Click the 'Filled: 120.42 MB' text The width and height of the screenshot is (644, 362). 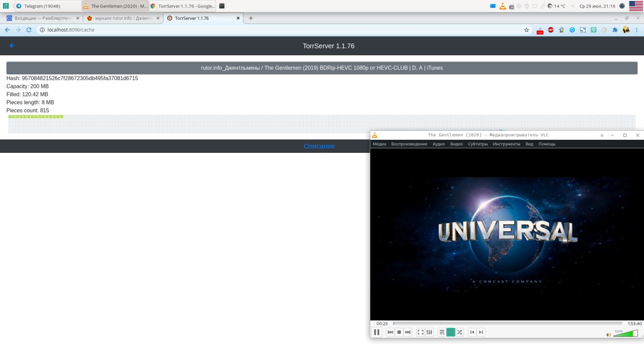pos(27,95)
